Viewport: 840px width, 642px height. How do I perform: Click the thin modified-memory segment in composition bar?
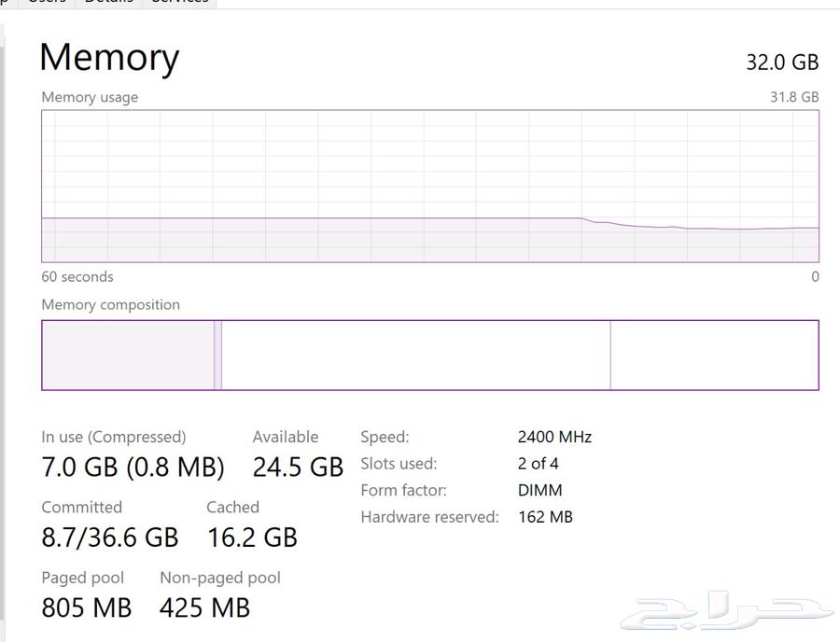point(217,355)
